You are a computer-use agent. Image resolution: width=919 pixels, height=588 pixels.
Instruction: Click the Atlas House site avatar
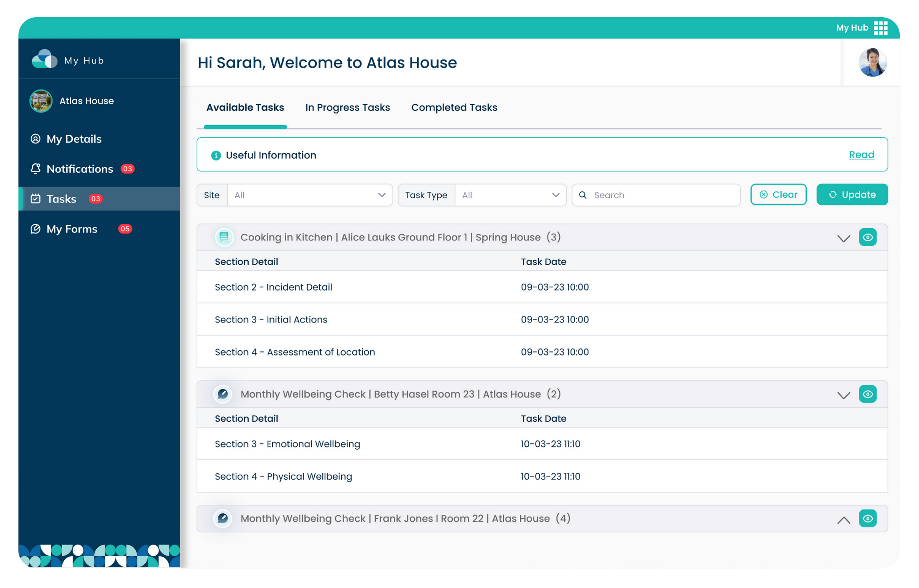click(40, 101)
